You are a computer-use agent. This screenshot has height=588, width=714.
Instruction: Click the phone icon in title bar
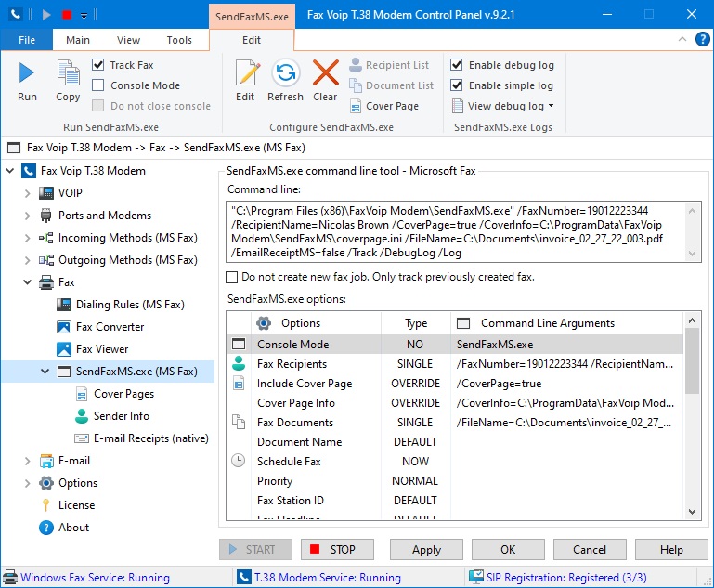(16, 15)
